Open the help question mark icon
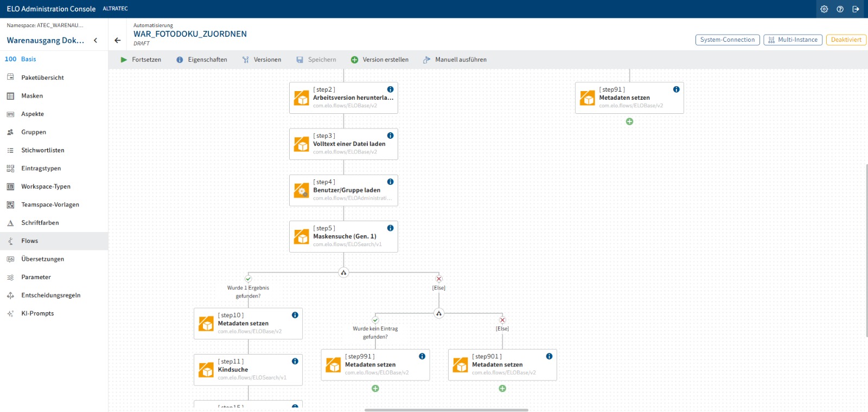 click(x=840, y=9)
